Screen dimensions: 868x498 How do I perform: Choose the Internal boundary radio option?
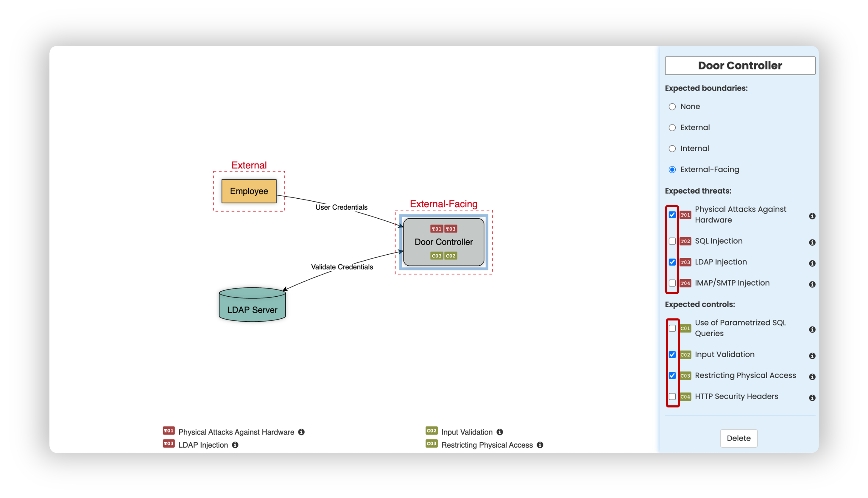[x=672, y=148]
